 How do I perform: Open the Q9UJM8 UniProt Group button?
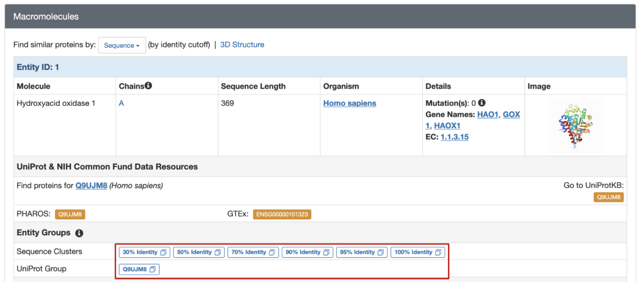[139, 269]
